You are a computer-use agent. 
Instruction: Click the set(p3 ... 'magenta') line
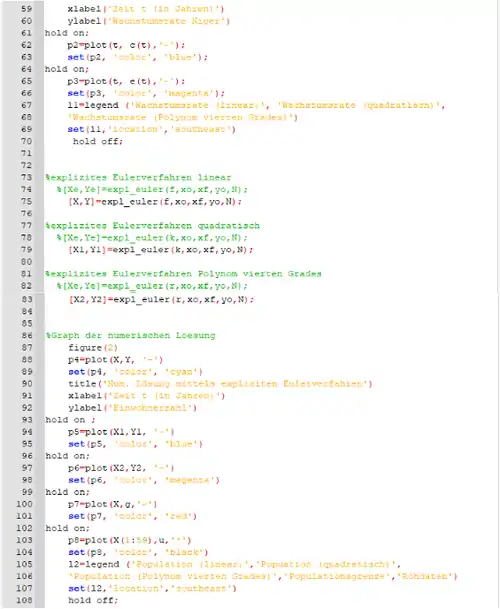146,93
